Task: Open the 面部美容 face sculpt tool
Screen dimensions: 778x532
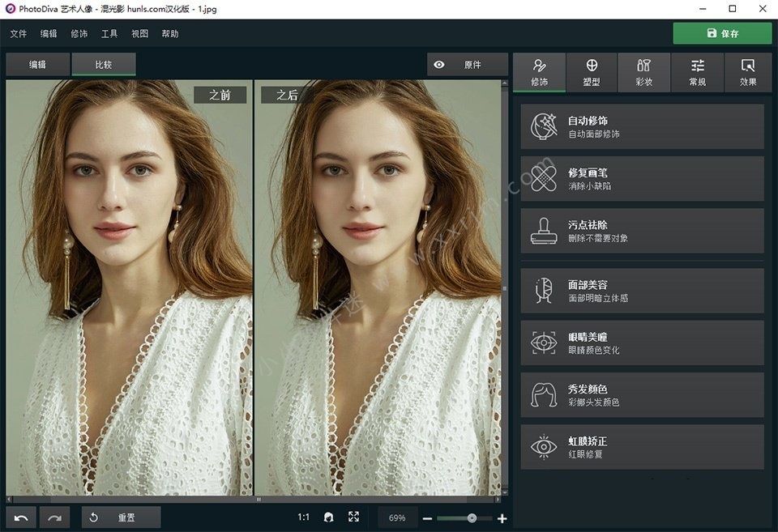Action: pyautogui.click(x=642, y=291)
